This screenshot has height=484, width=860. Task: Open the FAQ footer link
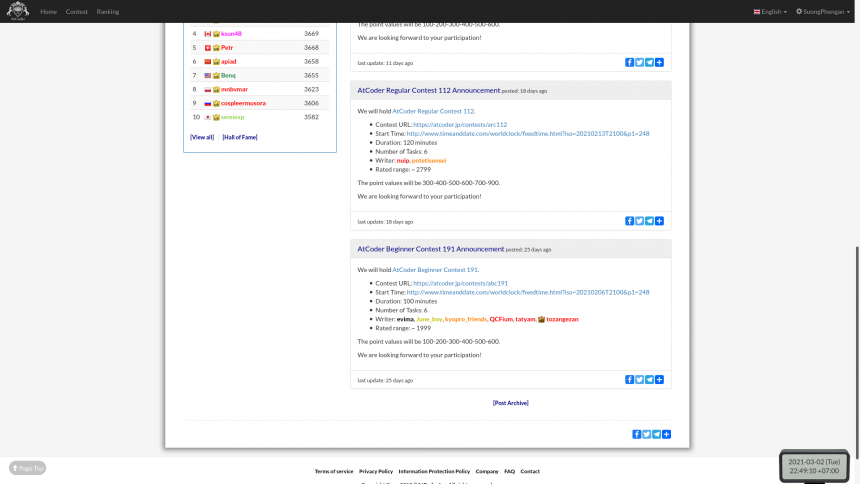coord(509,471)
